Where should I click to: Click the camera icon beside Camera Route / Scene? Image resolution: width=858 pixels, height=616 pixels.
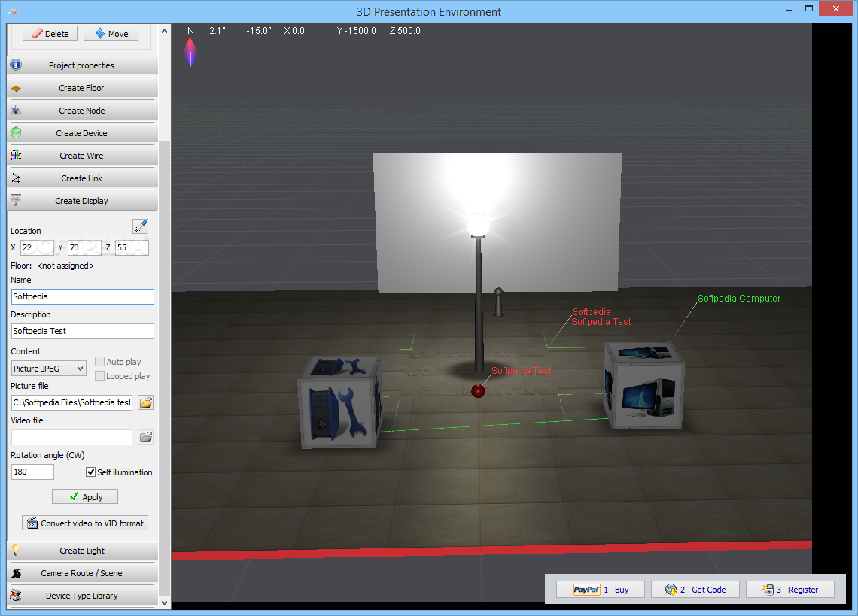click(16, 573)
